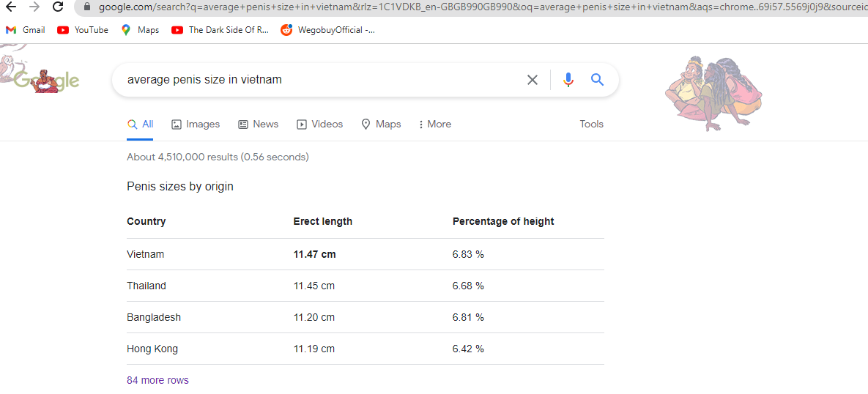Open the WegobuyOfficial Reddit bookmark
This screenshot has width=868, height=394.
tap(327, 30)
